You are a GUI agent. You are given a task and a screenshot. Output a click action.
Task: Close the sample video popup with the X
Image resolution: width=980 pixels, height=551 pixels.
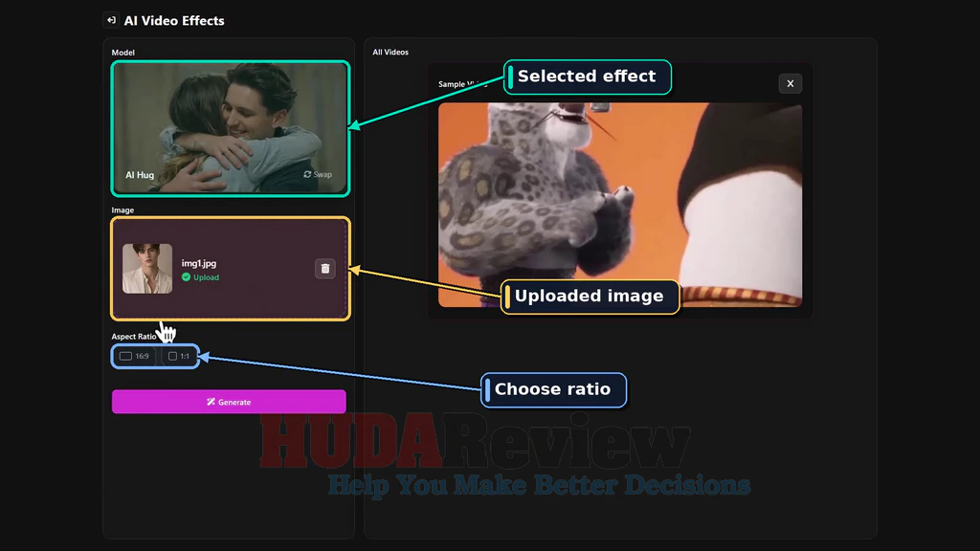[x=790, y=84]
